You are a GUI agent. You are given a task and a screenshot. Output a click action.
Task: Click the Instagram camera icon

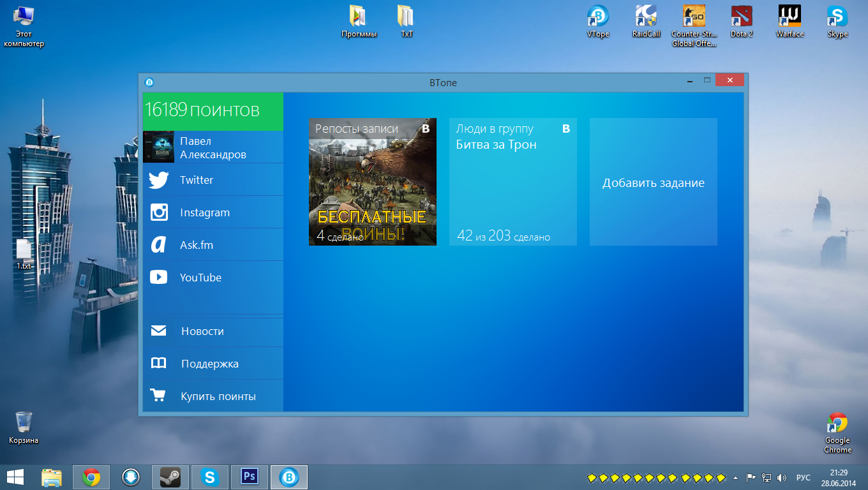159,212
